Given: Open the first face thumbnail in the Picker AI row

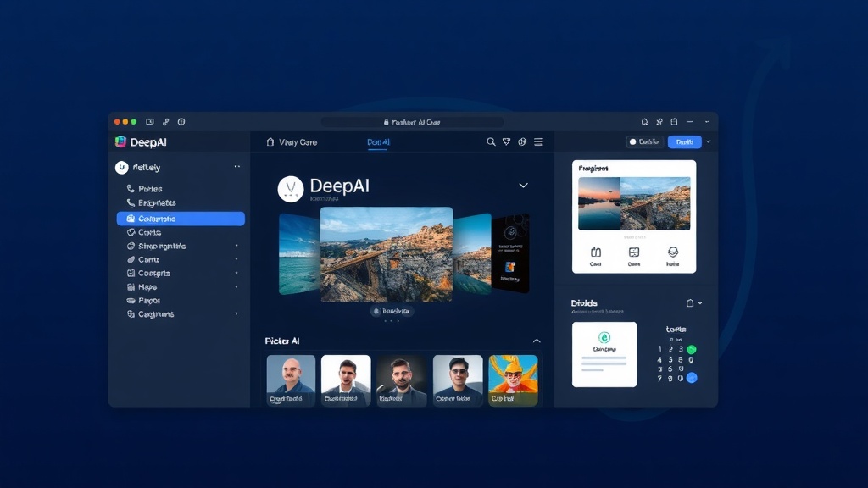Looking at the screenshot, I should tap(290, 380).
